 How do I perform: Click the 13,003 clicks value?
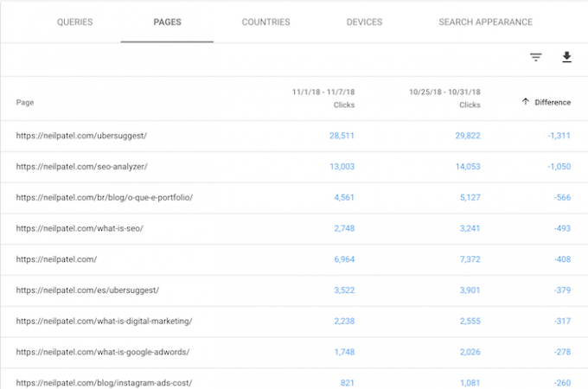pyautogui.click(x=342, y=166)
